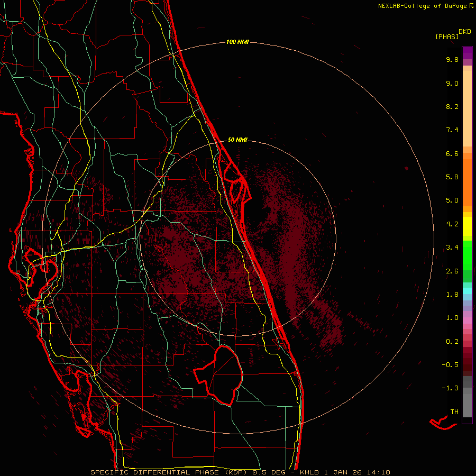Click the 100 NMI range ring label

[237, 42]
